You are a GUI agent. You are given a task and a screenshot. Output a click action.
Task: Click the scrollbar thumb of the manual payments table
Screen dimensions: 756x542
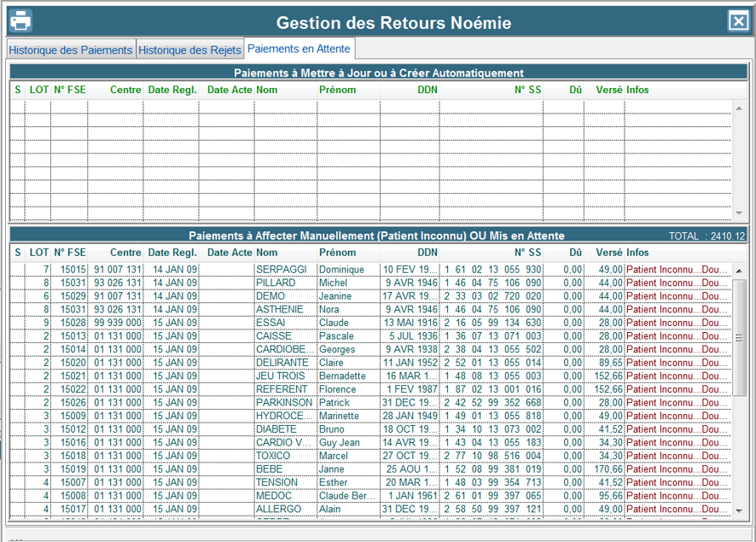[739, 339]
